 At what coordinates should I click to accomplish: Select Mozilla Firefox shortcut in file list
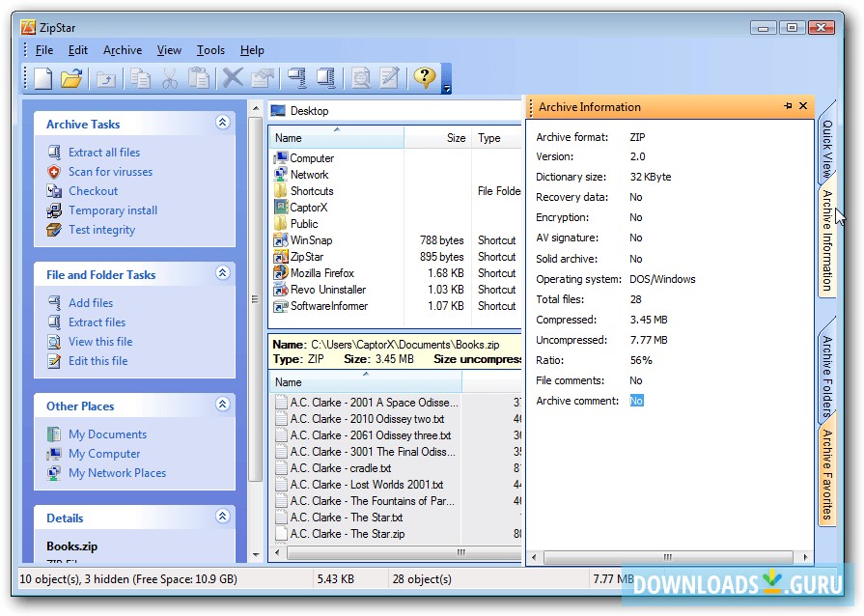[x=322, y=273]
